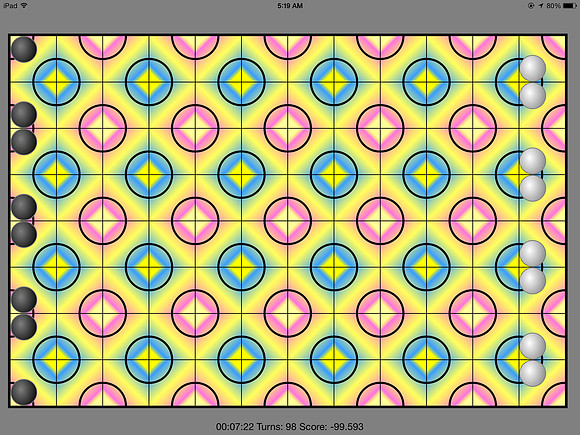Tap the orientation lock icon in the status bar
The height and width of the screenshot is (435, 580).
point(532,6)
